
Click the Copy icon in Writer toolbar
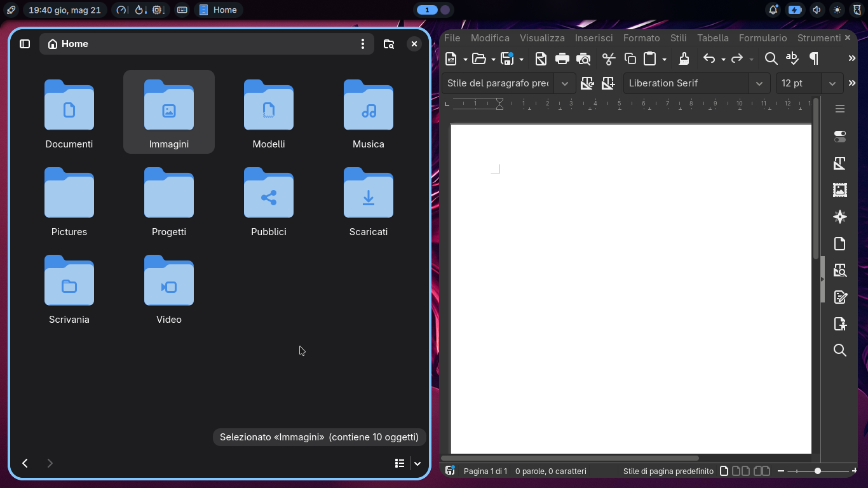(630, 59)
